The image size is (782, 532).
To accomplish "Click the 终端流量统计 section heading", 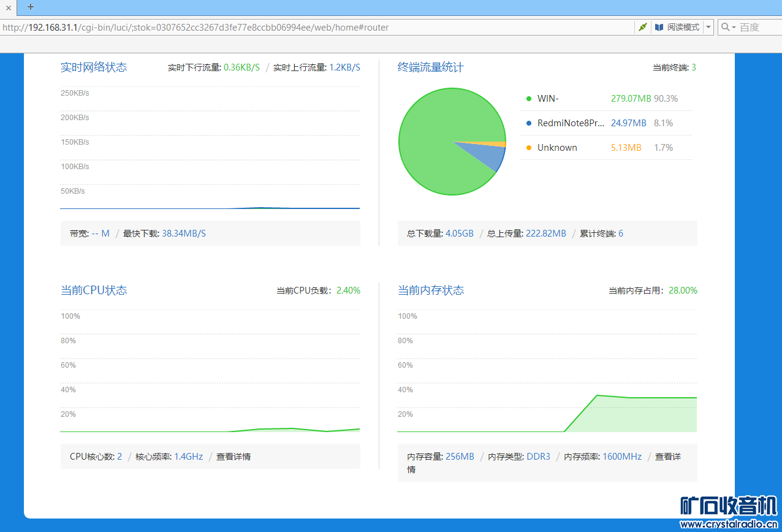I will (x=430, y=67).
